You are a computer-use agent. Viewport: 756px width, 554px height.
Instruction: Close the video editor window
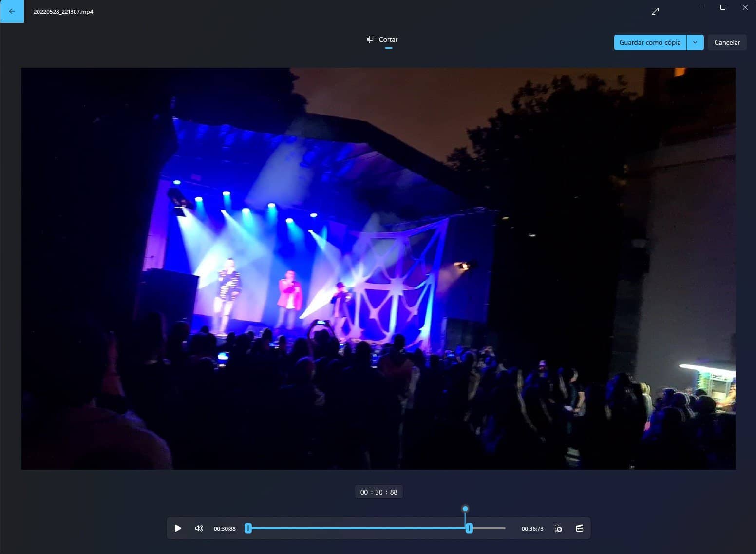pyautogui.click(x=745, y=7)
